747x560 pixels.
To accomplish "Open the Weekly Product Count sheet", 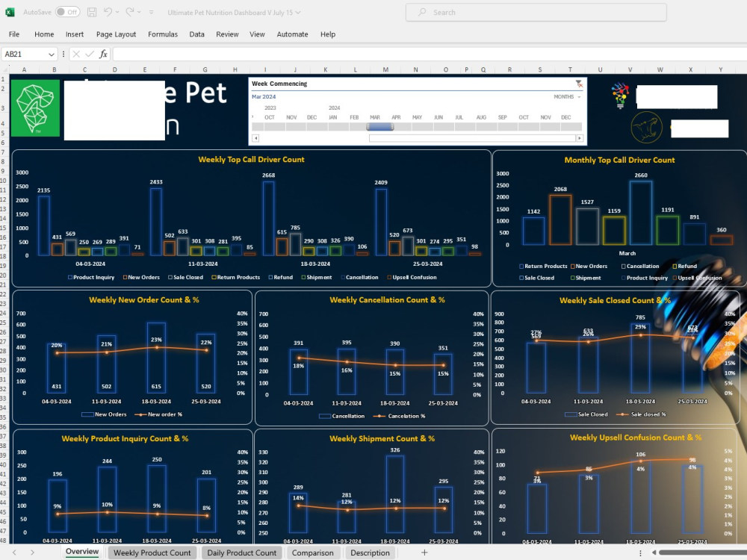I will point(152,553).
